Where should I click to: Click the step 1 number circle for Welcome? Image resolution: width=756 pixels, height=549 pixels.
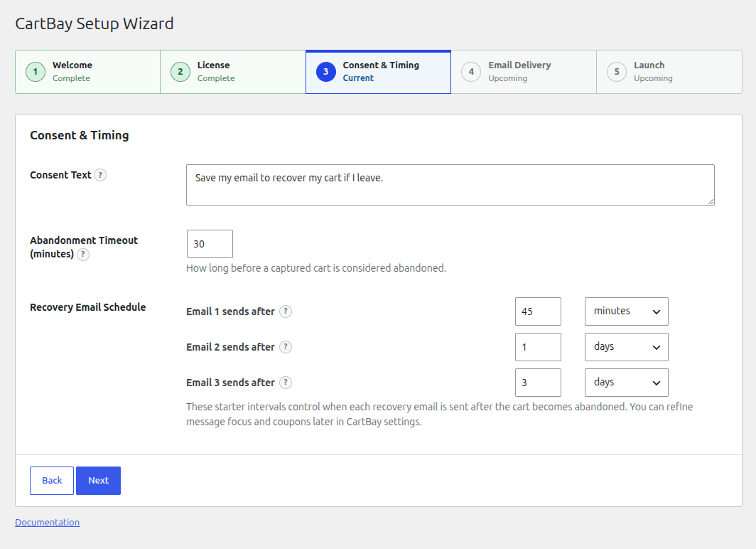[36, 72]
